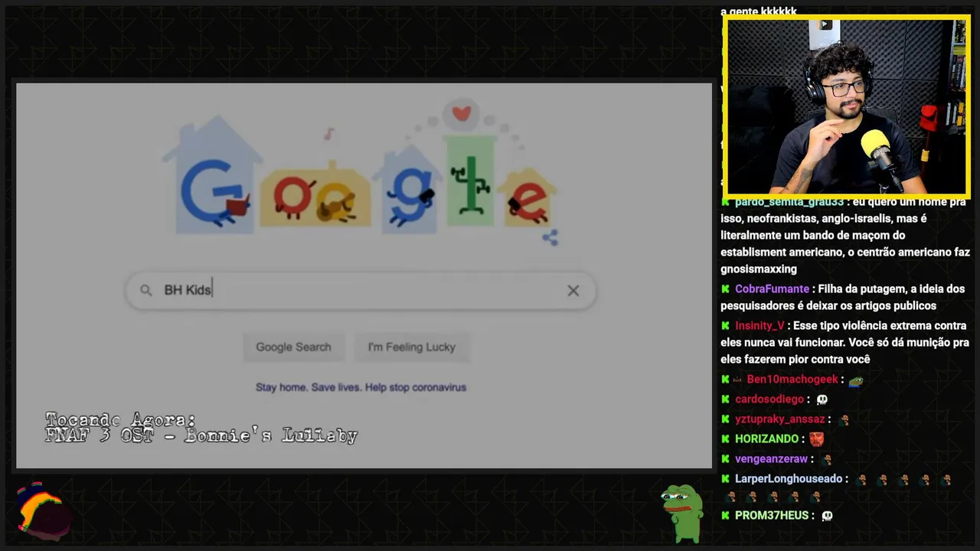
Task: Click the skull emote after PROM37HEUS
Action: (827, 517)
